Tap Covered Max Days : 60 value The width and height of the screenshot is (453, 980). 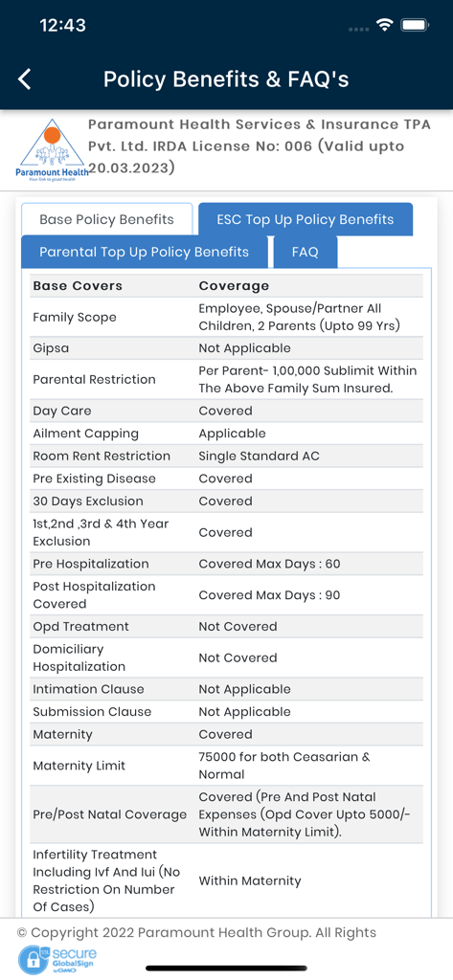(x=269, y=563)
